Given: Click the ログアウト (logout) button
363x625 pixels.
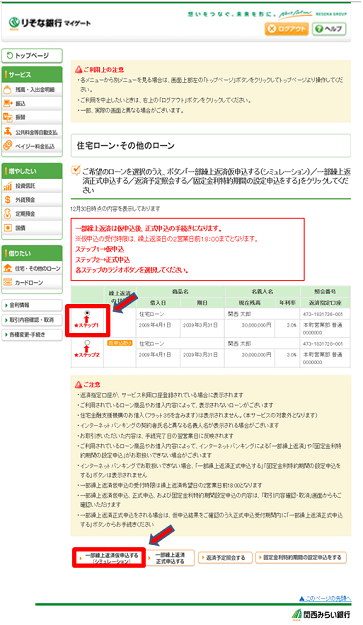Looking at the screenshot, I should tap(287, 29).
